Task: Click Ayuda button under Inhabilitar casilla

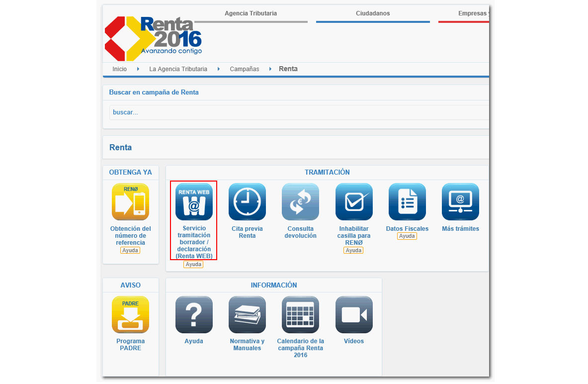Action: (x=353, y=250)
